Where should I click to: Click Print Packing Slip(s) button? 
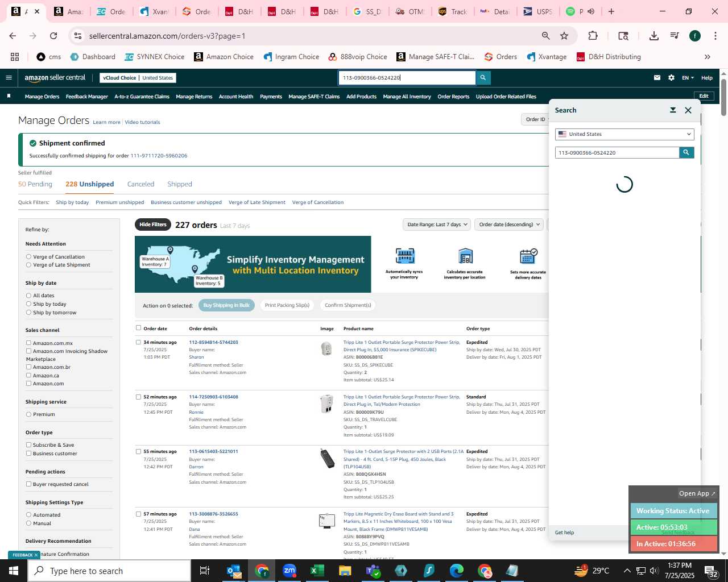287,305
